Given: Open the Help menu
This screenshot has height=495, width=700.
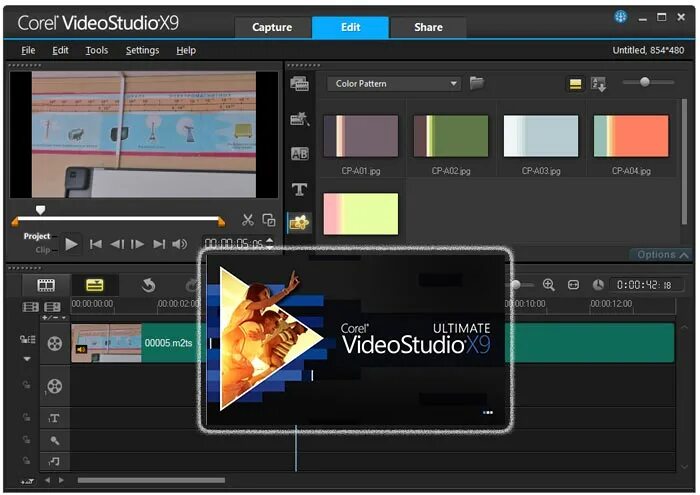Looking at the screenshot, I should (x=186, y=50).
